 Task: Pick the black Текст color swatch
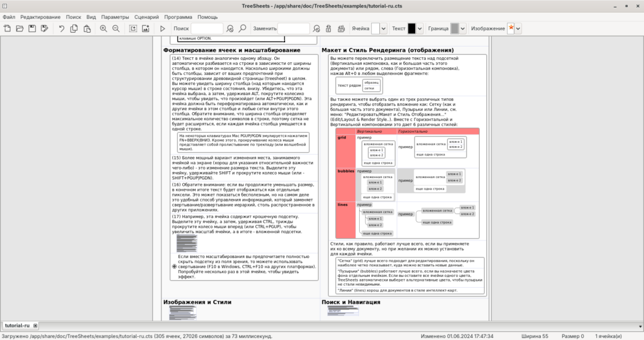[411, 28]
